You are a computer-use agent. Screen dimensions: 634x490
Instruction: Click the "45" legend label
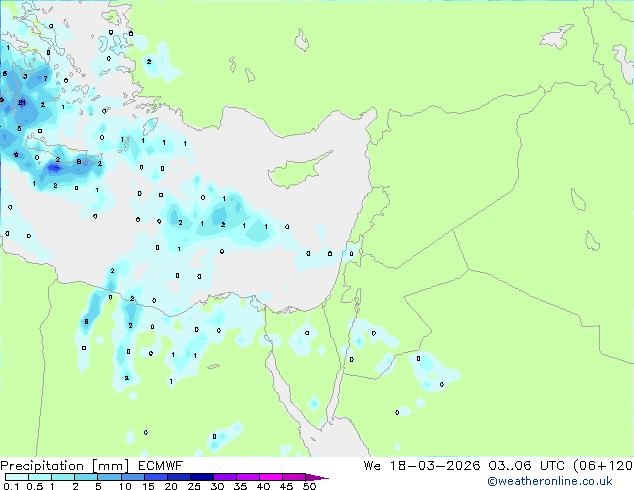click(286, 486)
